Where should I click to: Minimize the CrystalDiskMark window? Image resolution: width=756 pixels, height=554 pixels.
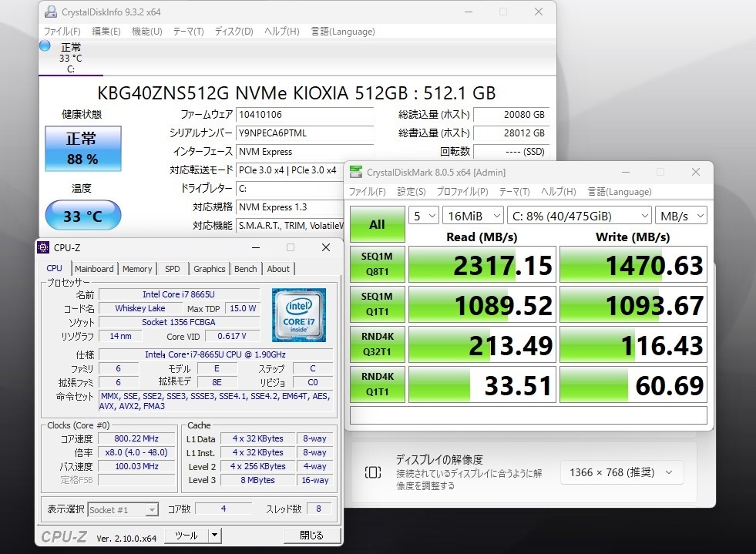point(625,172)
